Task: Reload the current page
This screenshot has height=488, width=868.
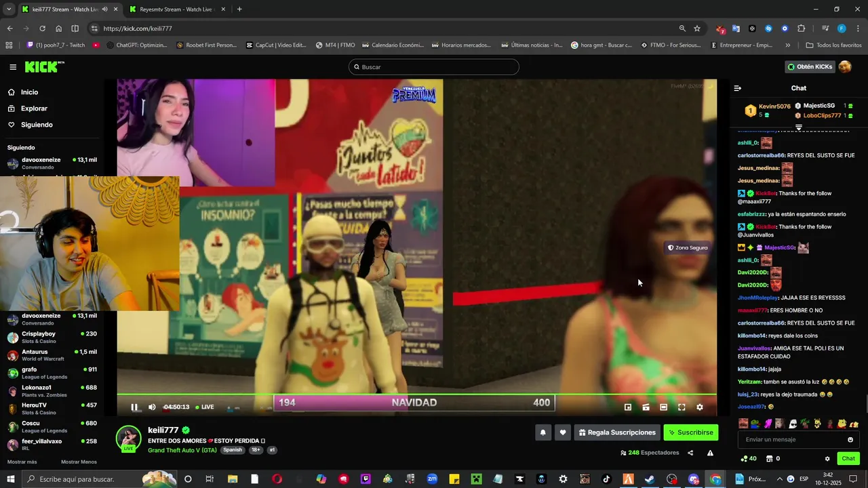Action: (42, 28)
